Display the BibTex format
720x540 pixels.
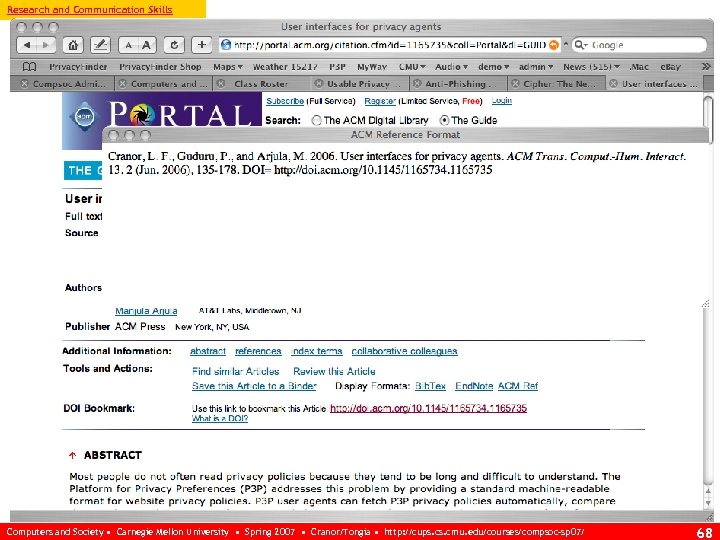pos(430,386)
